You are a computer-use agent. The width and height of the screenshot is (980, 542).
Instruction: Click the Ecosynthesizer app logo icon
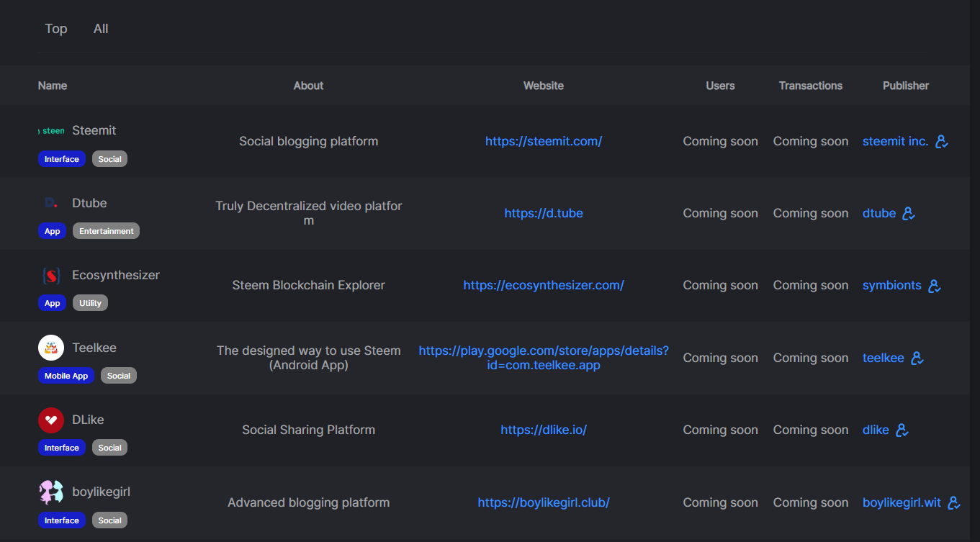pyautogui.click(x=51, y=275)
